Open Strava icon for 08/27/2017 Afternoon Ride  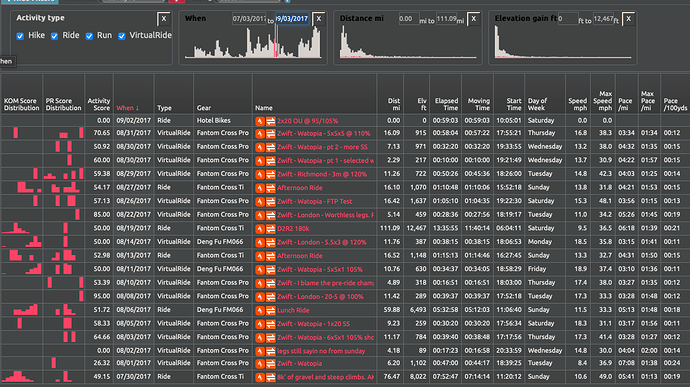[260, 188]
